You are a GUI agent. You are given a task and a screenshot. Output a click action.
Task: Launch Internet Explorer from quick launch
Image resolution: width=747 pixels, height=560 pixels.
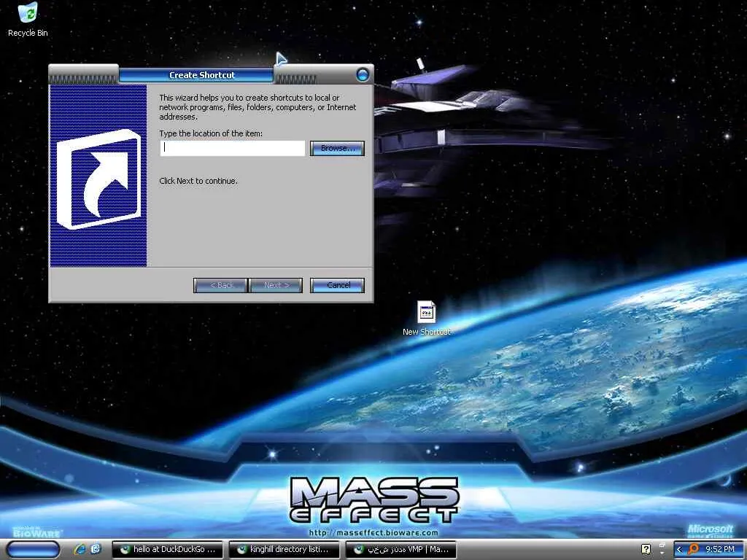pos(79,550)
